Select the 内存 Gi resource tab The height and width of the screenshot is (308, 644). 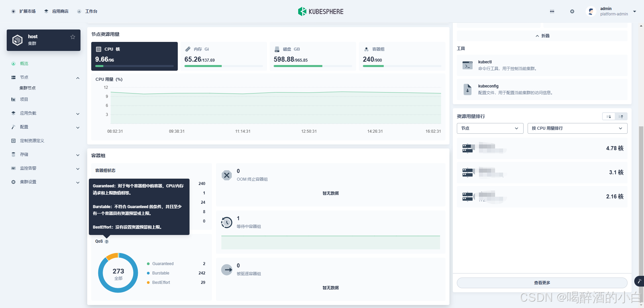[223, 56]
